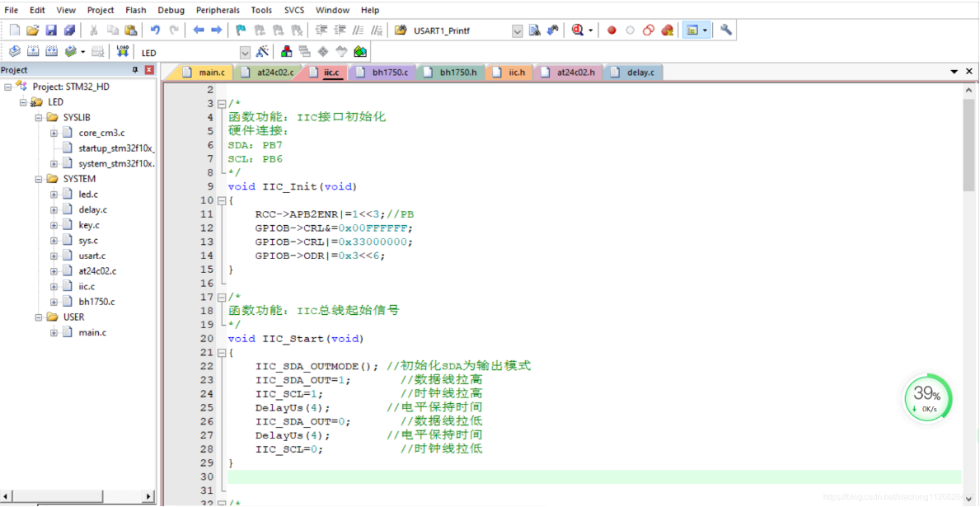The image size is (980, 507).
Task: Open the SVCS menu
Action: coord(293,10)
